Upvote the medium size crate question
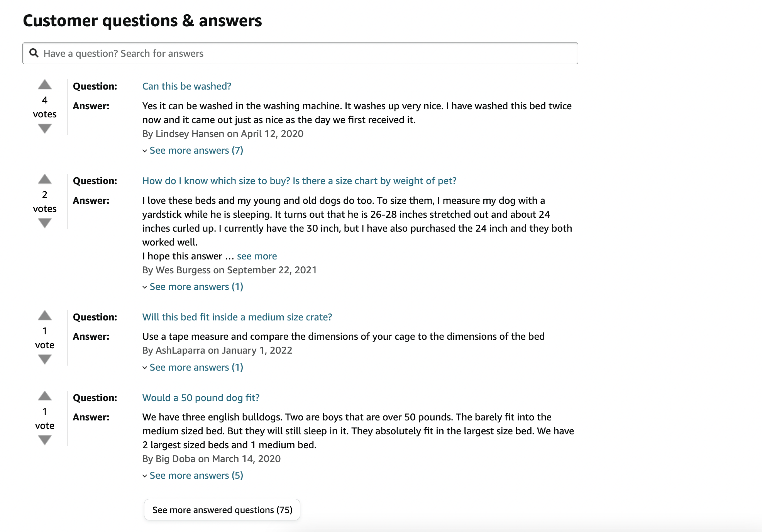 45,315
